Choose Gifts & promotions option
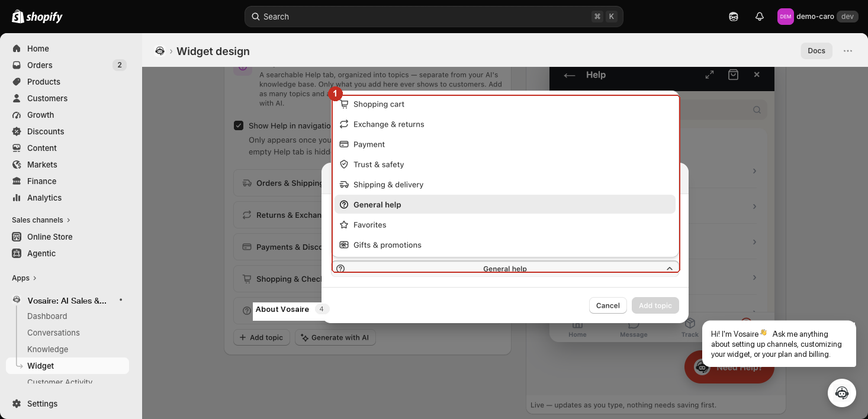Image resolution: width=868 pixels, height=419 pixels. point(505,245)
